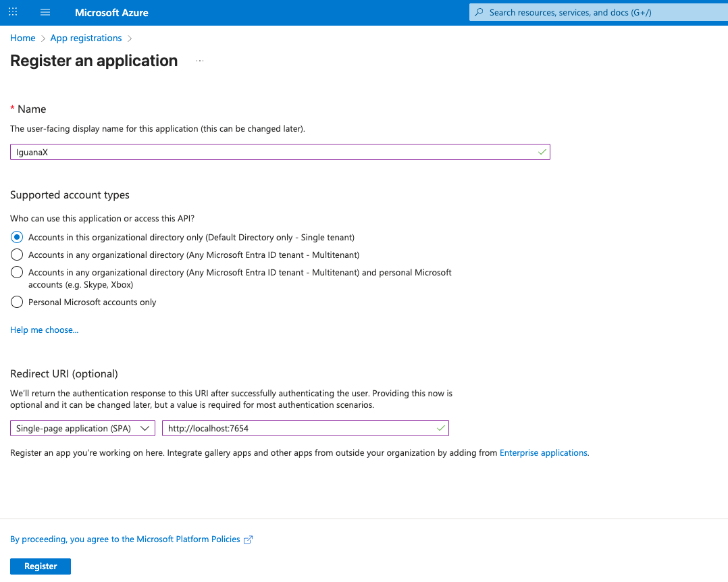Click the external link icon beside Platform Policies
Screen dimensions: 728x582
coord(248,539)
